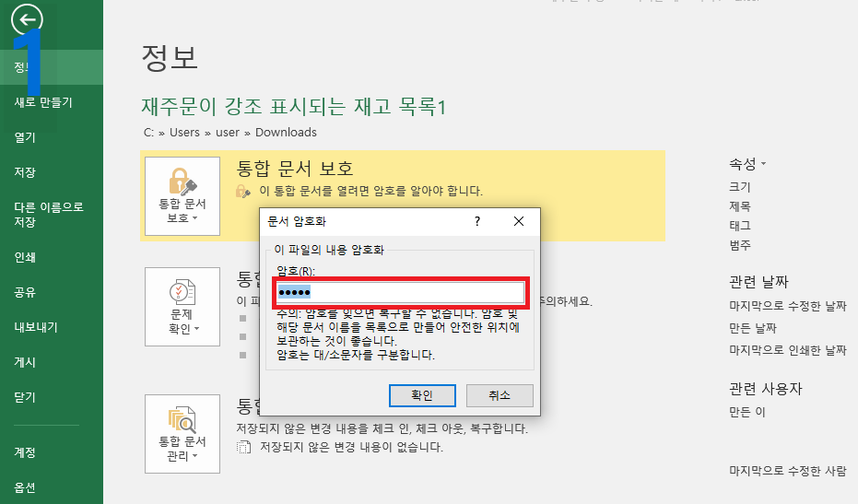The image size is (858, 504).
Task: Click 닫기 in the sidebar
Action: pyautogui.click(x=25, y=397)
